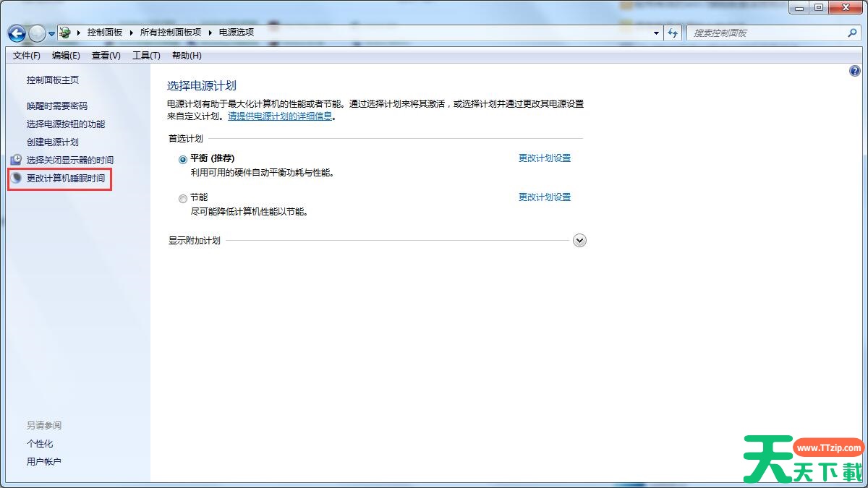868x488 pixels.
Task: Click the moon icon beside 更改计算机睡眠时间
Action: point(16,178)
